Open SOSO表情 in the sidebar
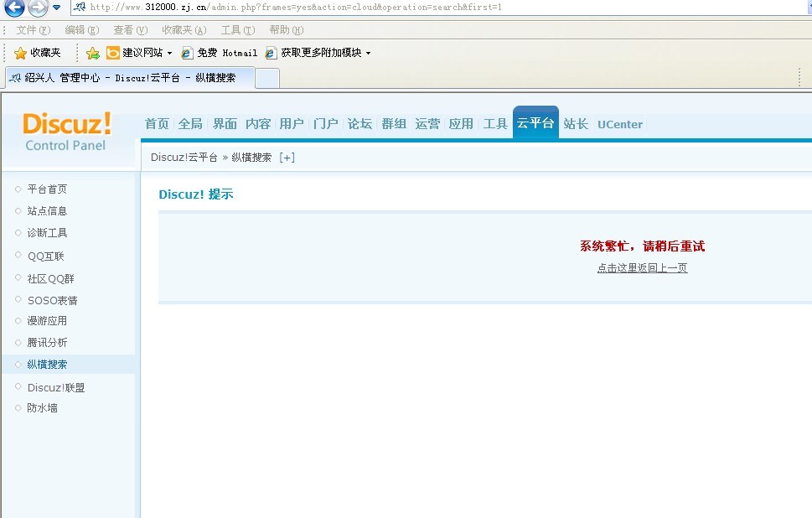Viewport: 812px width, 518px height. tap(52, 300)
